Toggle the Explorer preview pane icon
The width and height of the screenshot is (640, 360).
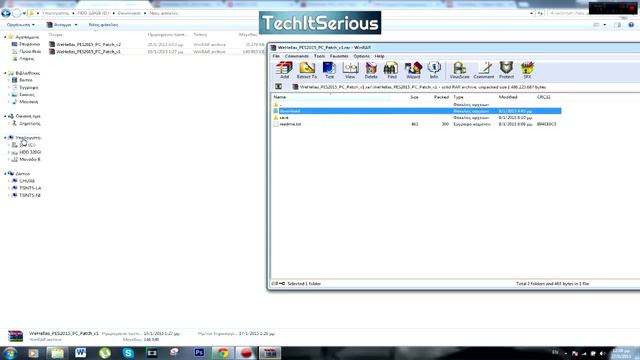618,25
